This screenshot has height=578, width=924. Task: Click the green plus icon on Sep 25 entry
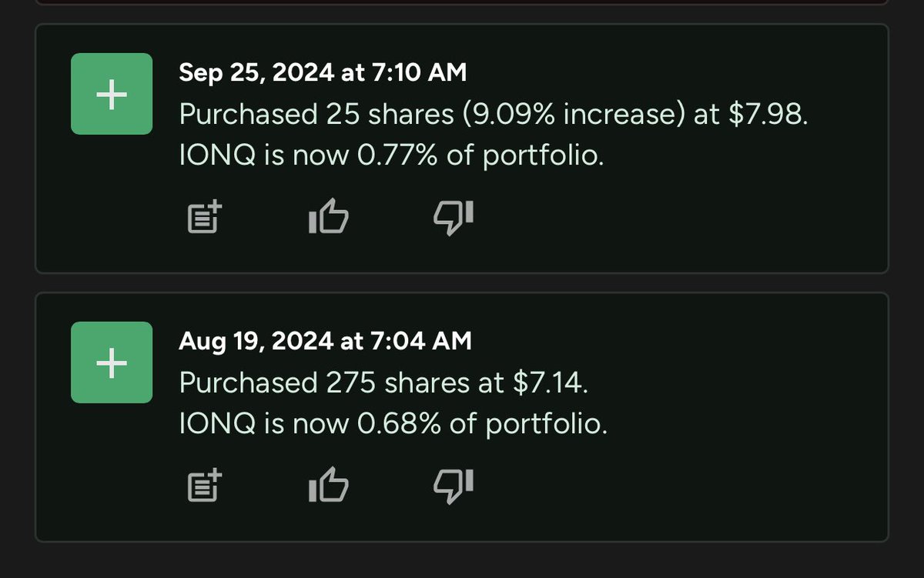click(112, 94)
